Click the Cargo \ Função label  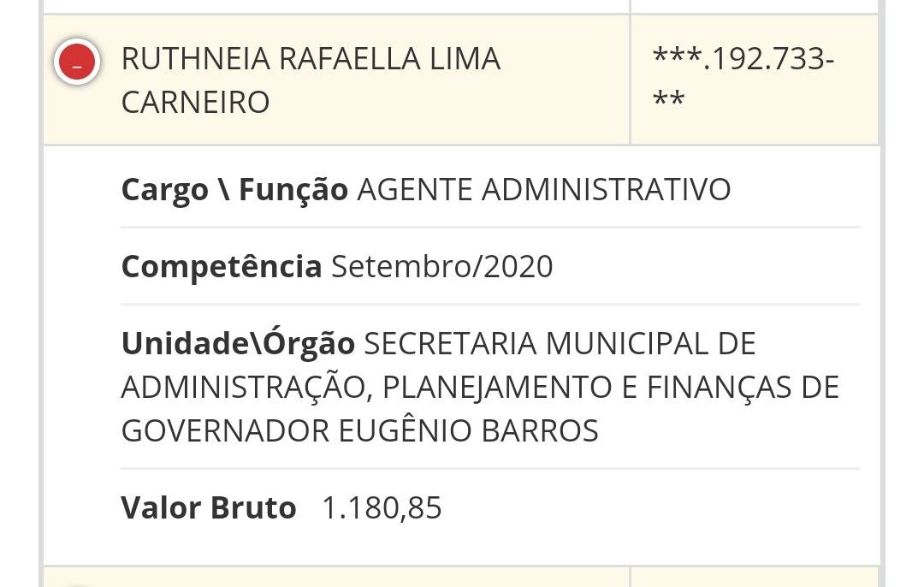234,190
